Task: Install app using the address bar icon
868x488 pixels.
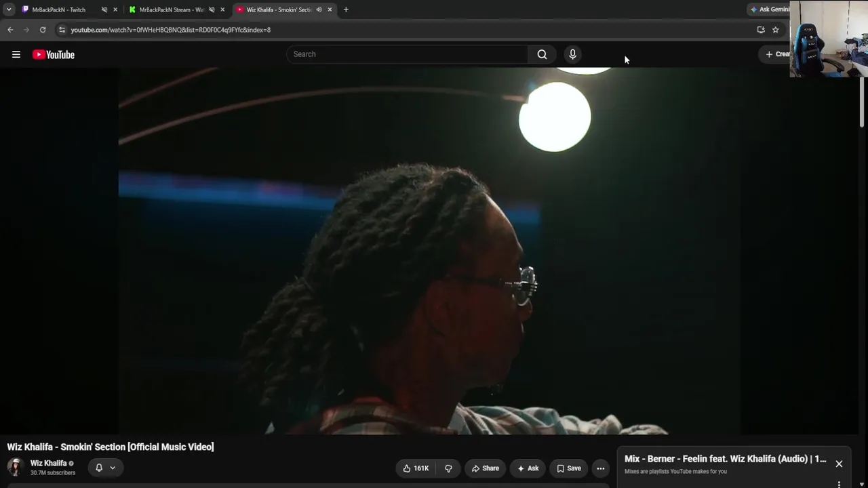Action: (x=761, y=30)
